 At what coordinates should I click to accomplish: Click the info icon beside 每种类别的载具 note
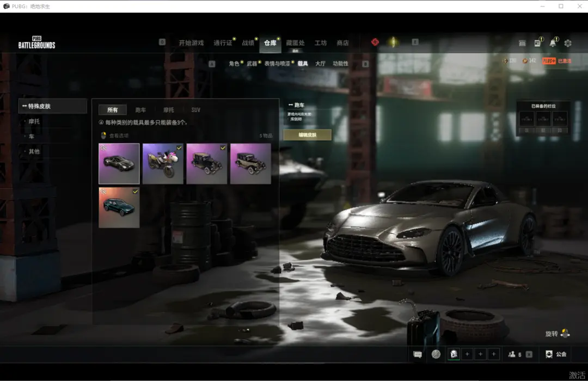(x=101, y=122)
